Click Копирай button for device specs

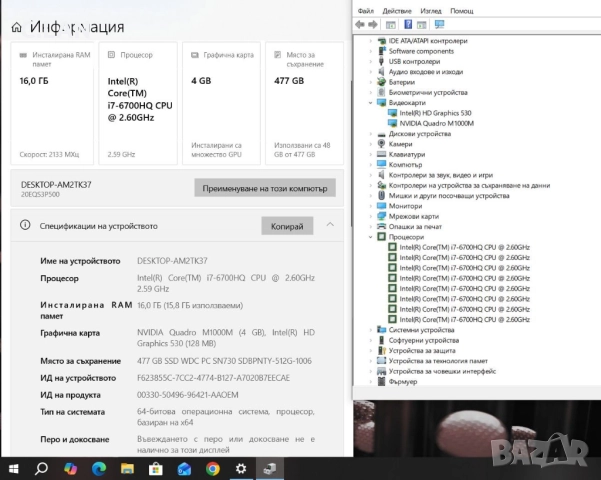point(287,226)
